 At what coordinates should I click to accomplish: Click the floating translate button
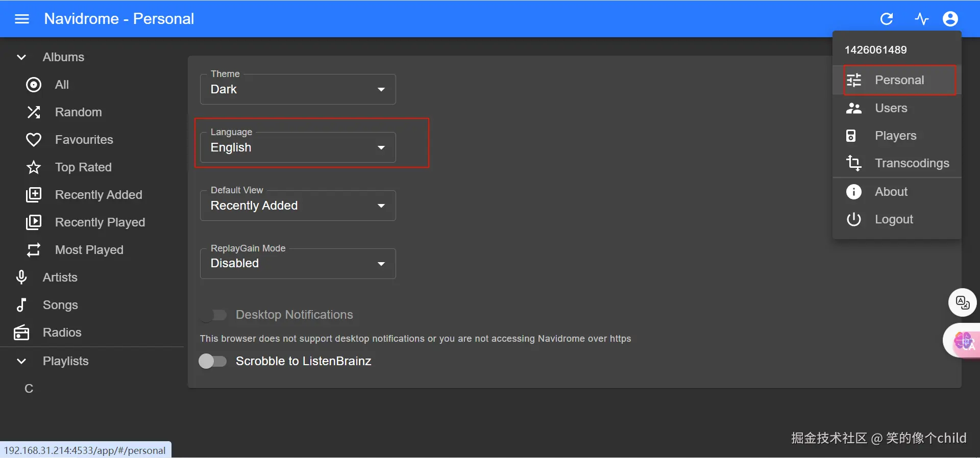(x=963, y=302)
